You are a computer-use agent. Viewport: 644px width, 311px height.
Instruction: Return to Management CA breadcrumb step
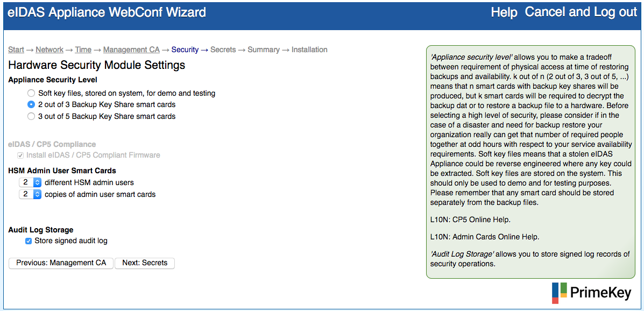[x=131, y=50]
